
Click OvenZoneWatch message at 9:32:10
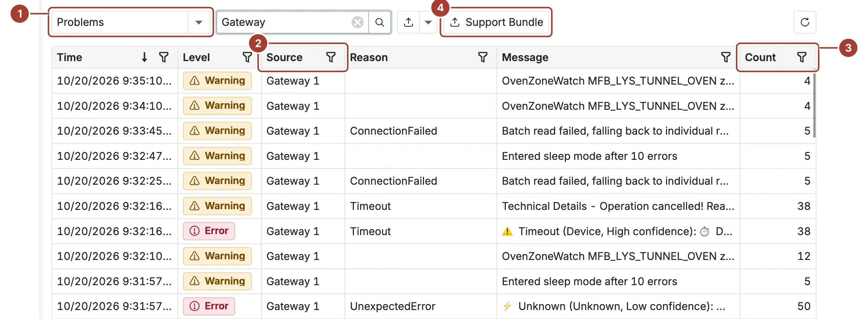pyautogui.click(x=618, y=256)
